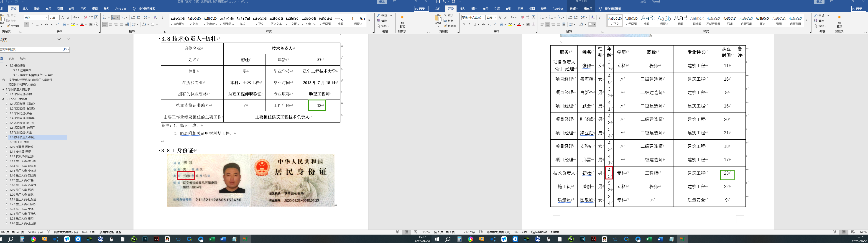868x243 pixels.
Task: Click Undo in the right Word window
Action: [x=445, y=2]
